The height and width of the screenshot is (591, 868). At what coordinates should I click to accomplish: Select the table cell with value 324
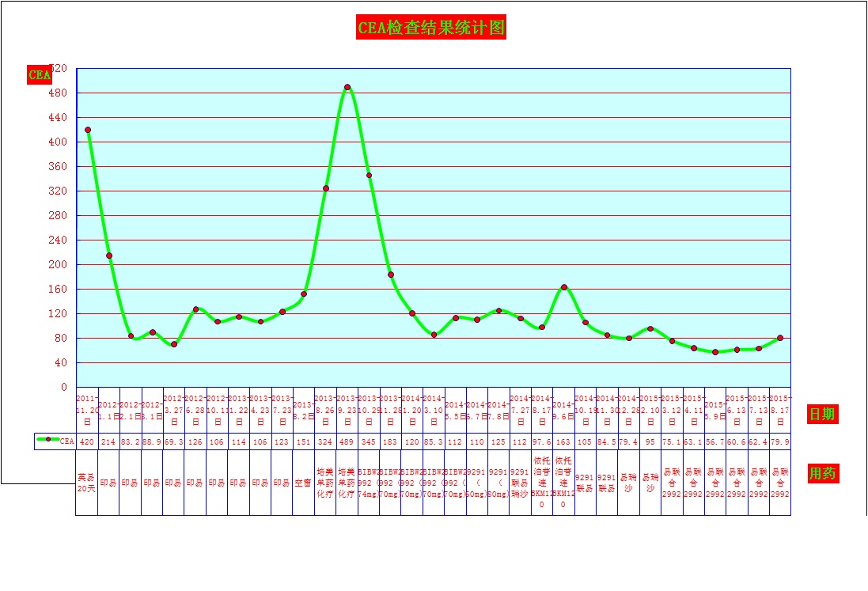pyautogui.click(x=325, y=441)
